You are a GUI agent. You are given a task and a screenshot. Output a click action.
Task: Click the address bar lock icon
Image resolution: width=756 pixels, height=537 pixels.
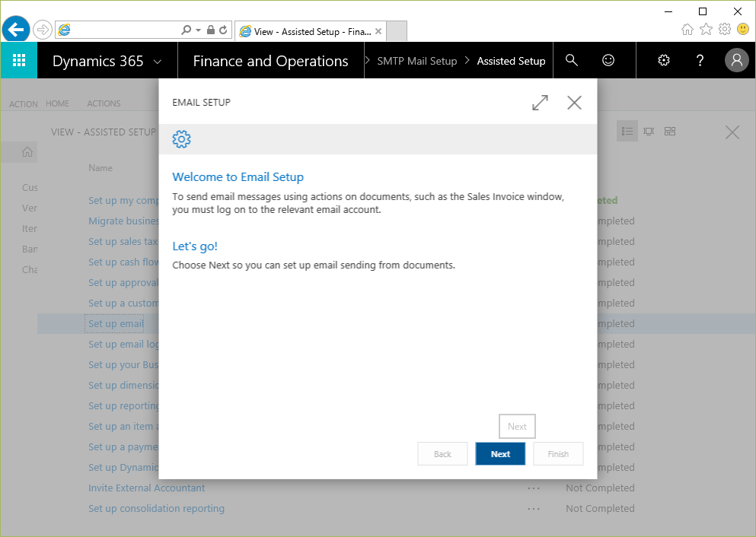coord(211,30)
